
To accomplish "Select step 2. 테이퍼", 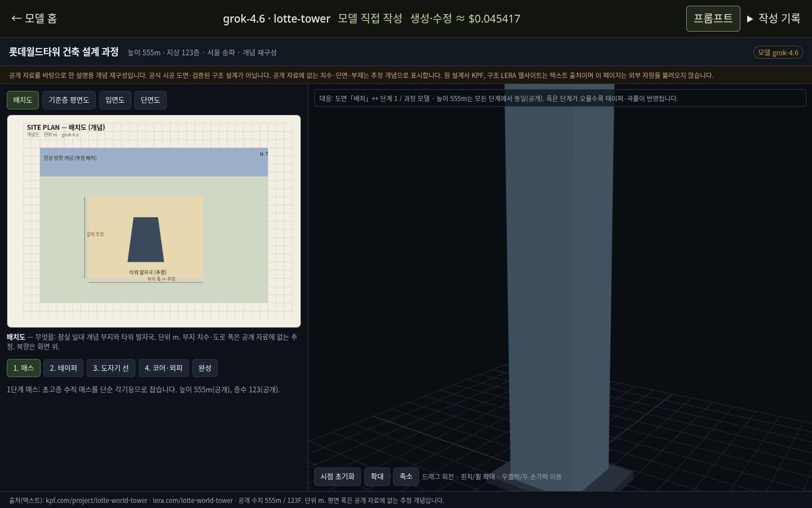I will tap(63, 368).
